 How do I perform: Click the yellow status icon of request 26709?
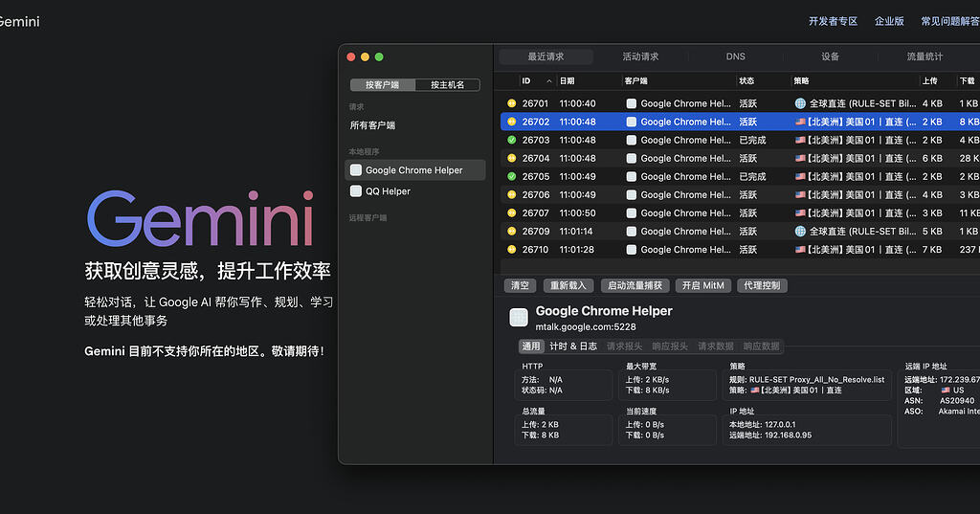point(511,231)
